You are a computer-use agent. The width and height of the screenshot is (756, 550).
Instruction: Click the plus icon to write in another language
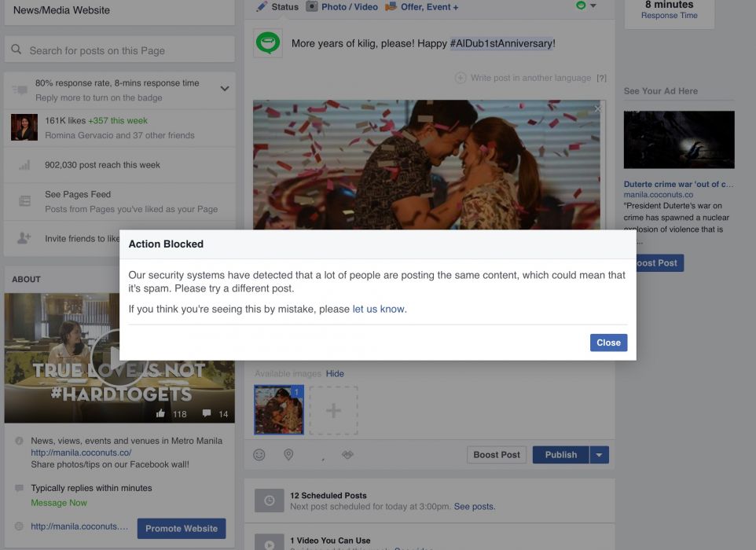pyautogui.click(x=461, y=78)
